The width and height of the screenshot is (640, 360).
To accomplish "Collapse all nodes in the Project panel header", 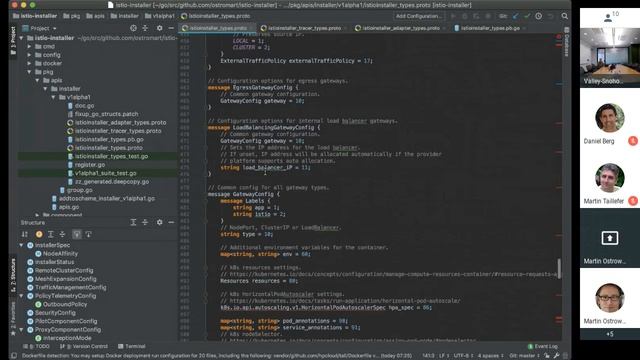I will (145, 28).
